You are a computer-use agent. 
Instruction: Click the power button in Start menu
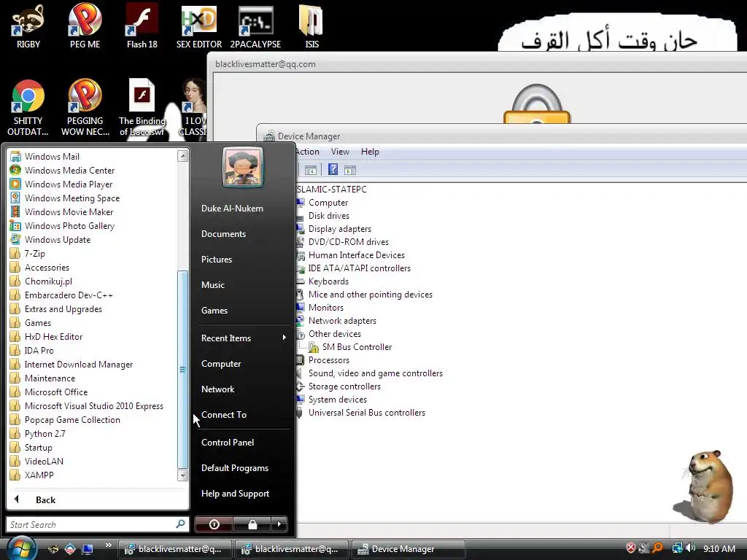pyautogui.click(x=214, y=524)
